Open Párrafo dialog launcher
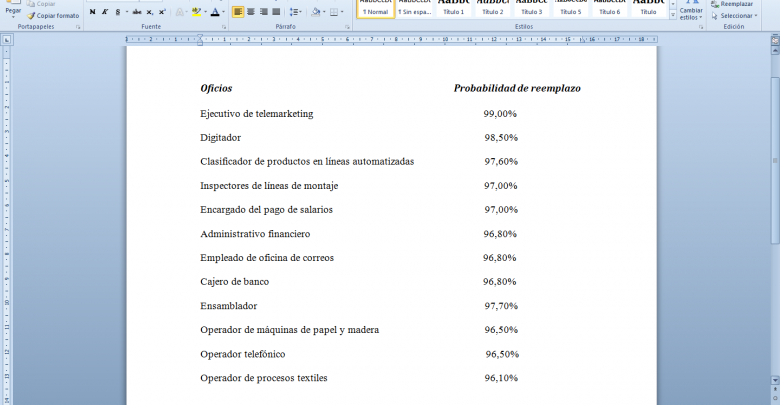The image size is (780, 405). pyautogui.click(x=347, y=27)
